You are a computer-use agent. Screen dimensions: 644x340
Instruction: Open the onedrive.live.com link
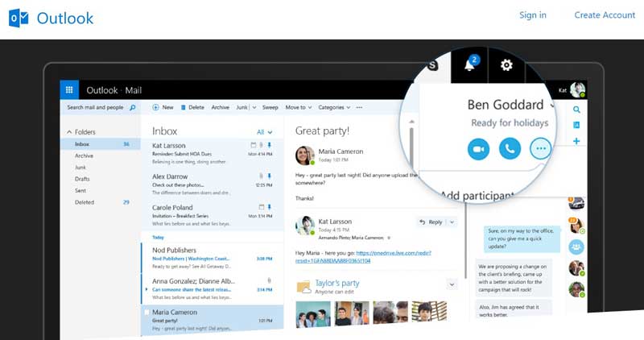pos(363,256)
